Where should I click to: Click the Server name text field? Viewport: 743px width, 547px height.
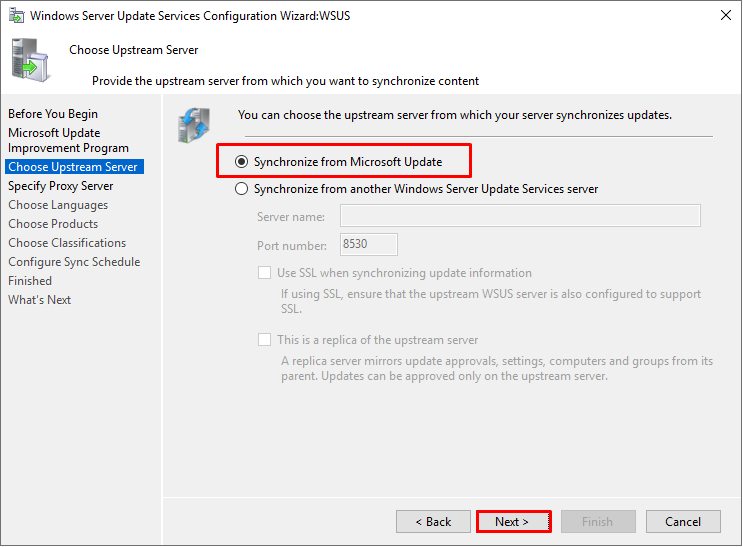pos(520,216)
